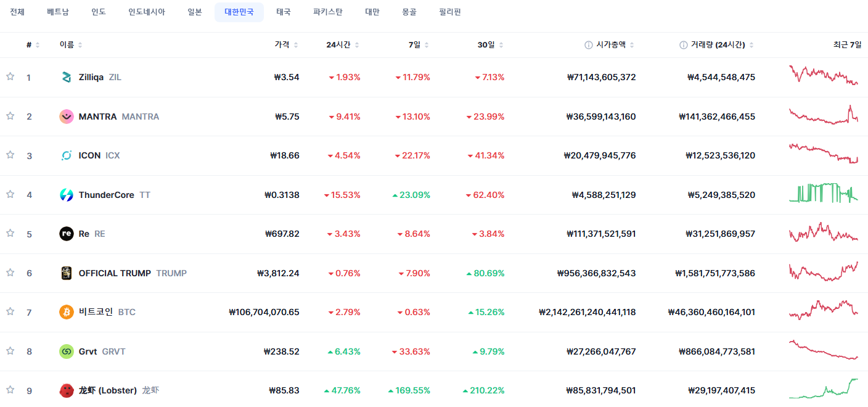Toggle the watchlist star for OFFICIAL TRUMP
The height and width of the screenshot is (407, 868).
10,272
